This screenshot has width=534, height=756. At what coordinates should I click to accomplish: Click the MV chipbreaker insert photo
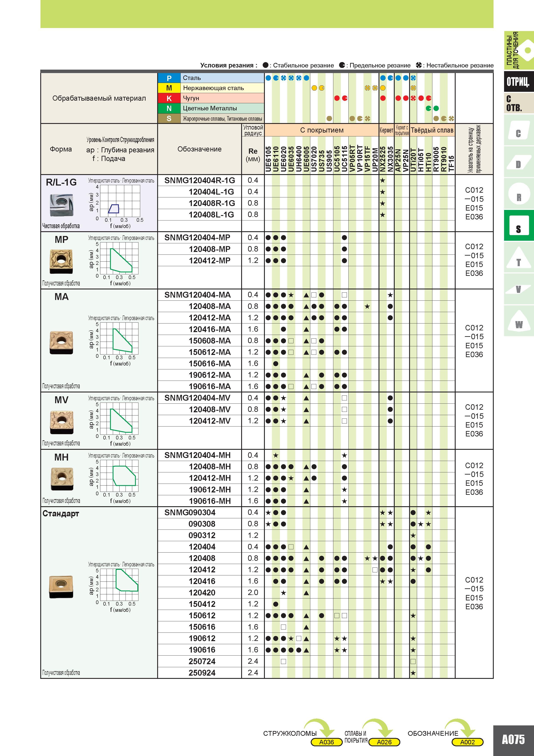61,422
